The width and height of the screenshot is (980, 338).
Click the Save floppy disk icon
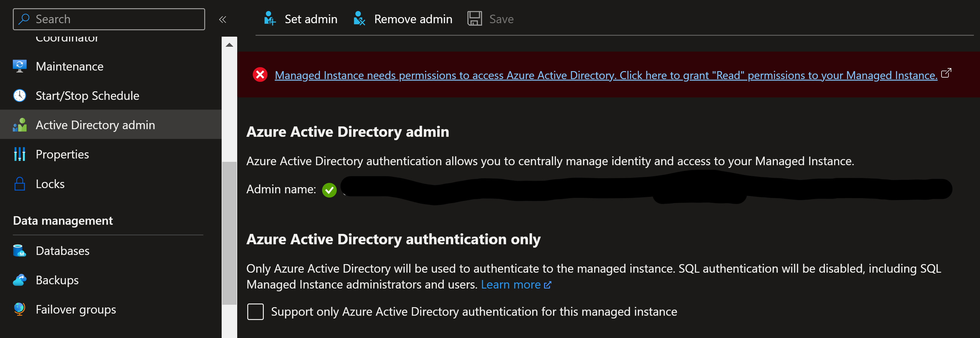click(x=474, y=19)
